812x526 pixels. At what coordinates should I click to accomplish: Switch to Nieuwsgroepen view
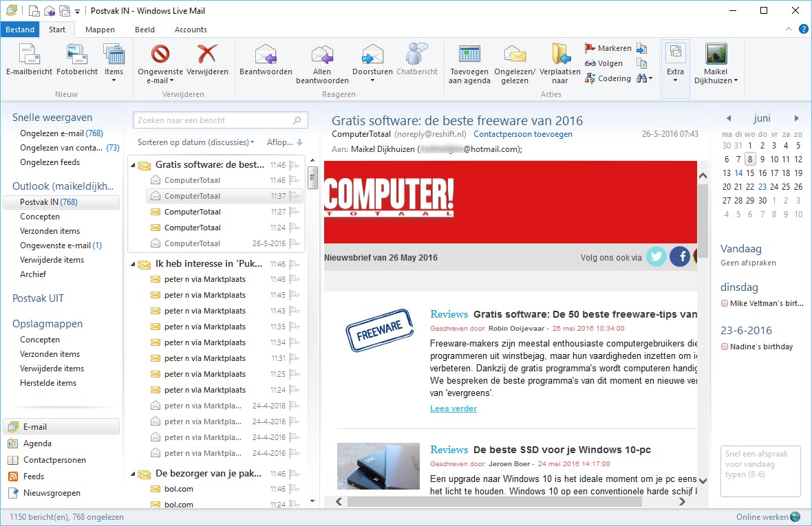[52, 493]
